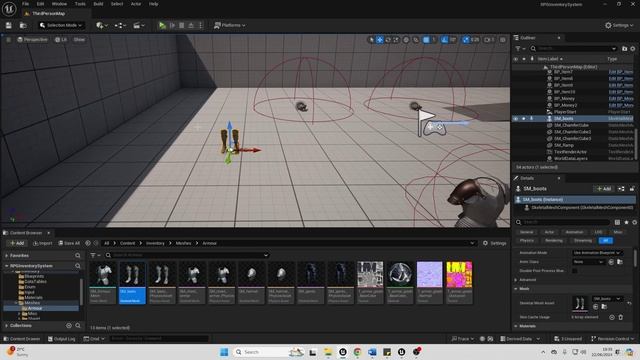Open the Tools menu

pos(80,4)
